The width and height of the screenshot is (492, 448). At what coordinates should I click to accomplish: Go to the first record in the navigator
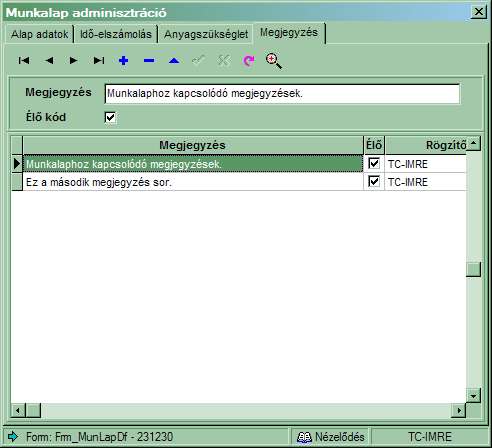[x=24, y=60]
